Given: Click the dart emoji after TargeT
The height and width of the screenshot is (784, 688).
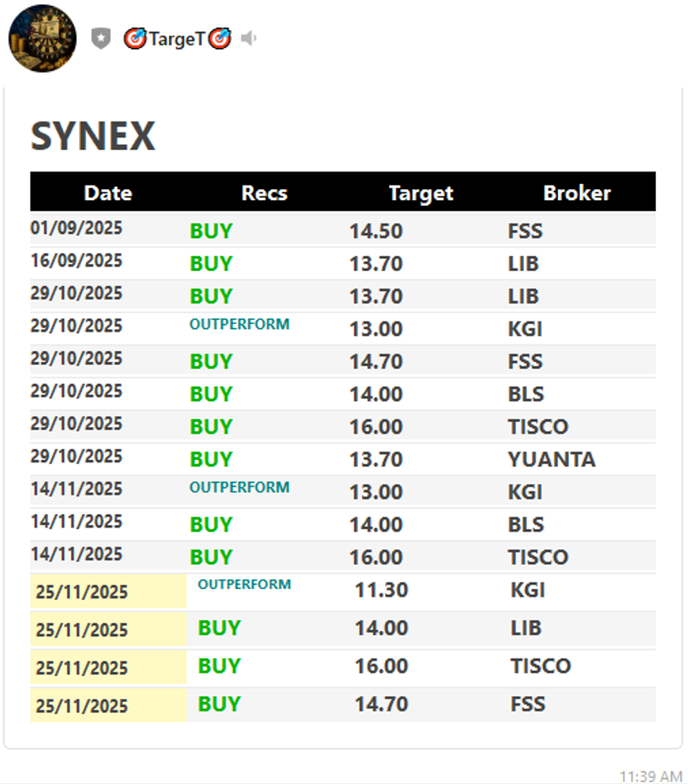Looking at the screenshot, I should point(219,38).
